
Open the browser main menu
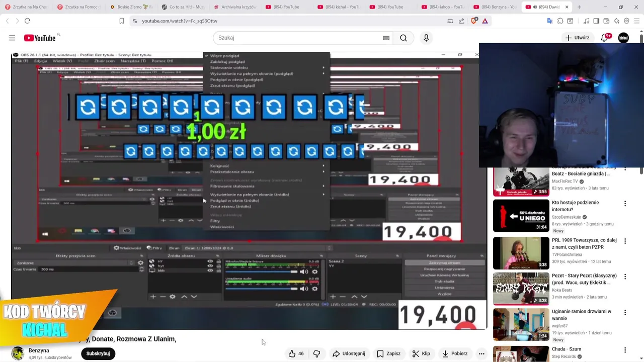point(636,21)
